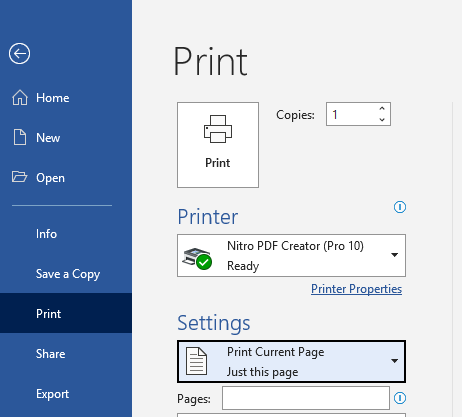Click the Home house icon

[20, 98]
